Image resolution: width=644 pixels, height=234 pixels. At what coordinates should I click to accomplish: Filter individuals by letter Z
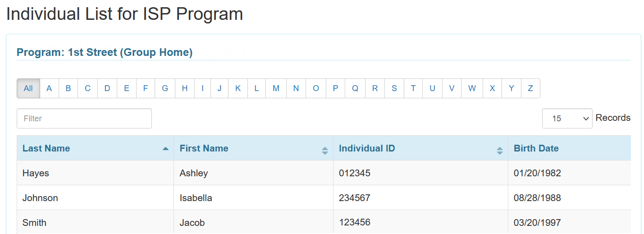click(530, 88)
